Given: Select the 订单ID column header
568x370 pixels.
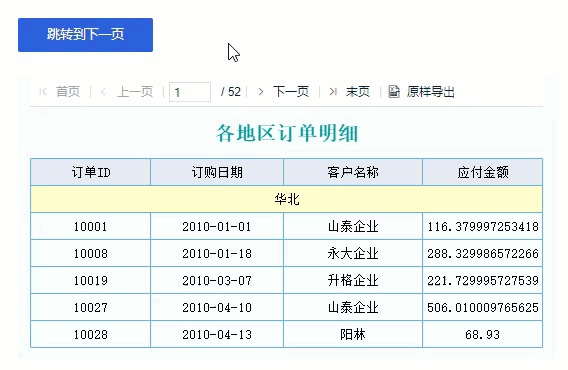Looking at the screenshot, I should coord(91,172).
